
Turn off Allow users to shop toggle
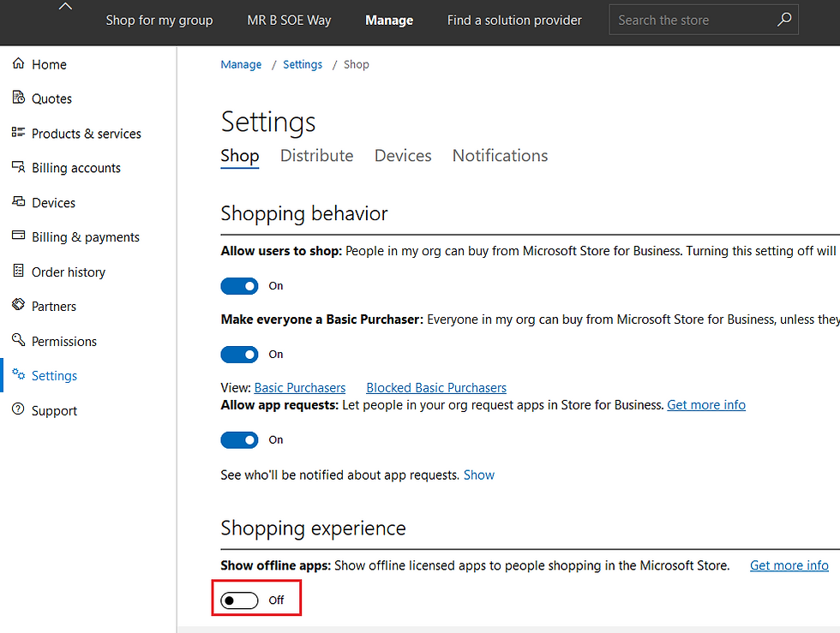(239, 286)
